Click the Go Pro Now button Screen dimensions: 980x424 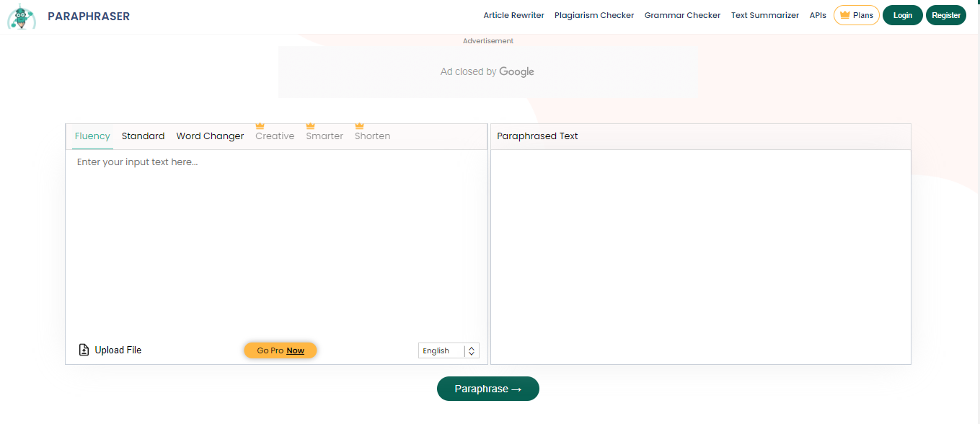[x=281, y=350]
